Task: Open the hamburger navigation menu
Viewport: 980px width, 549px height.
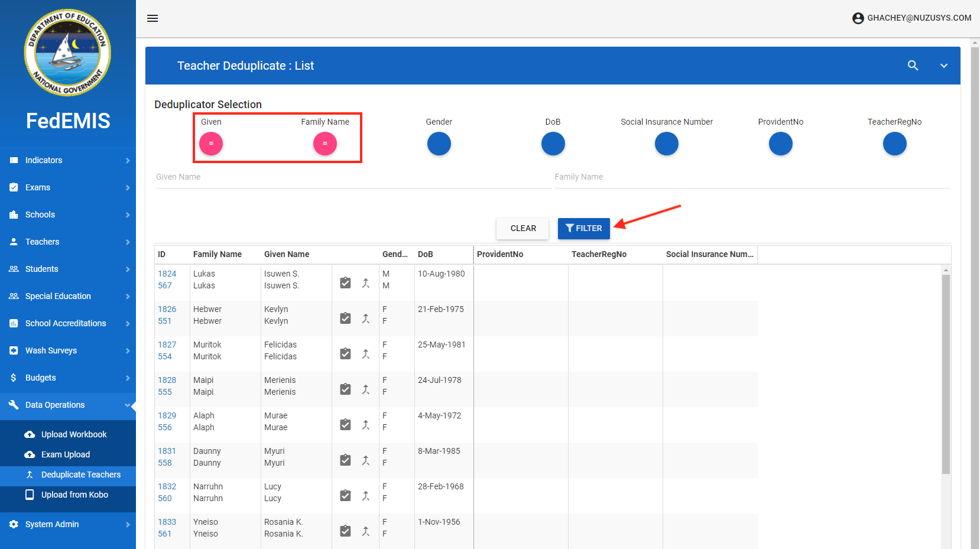Action: tap(152, 18)
